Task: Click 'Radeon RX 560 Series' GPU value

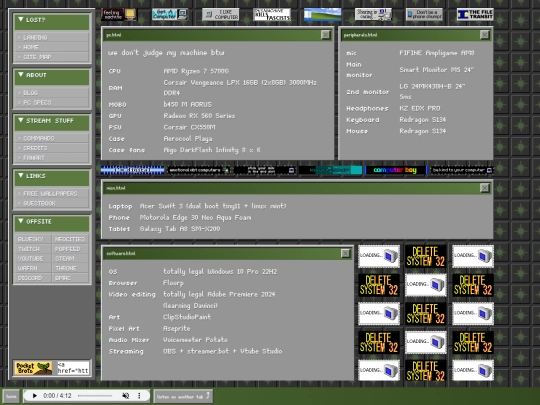Action: click(x=199, y=116)
